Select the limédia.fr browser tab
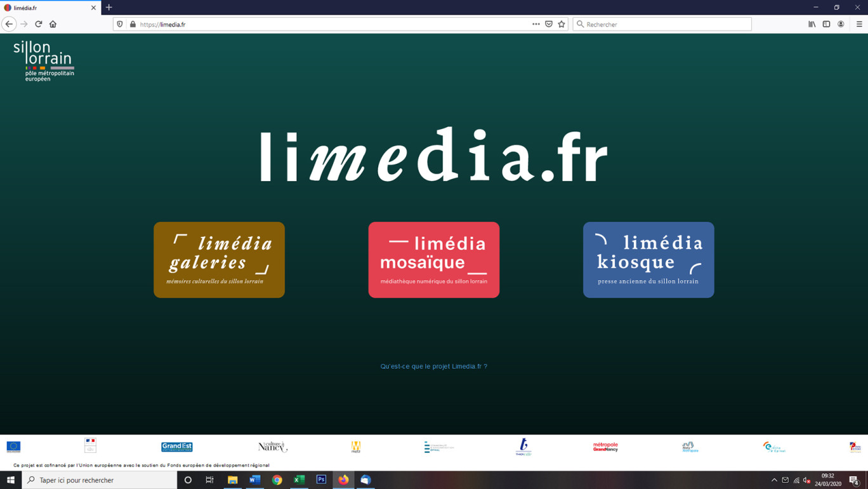The height and width of the screenshot is (489, 868). click(50, 8)
